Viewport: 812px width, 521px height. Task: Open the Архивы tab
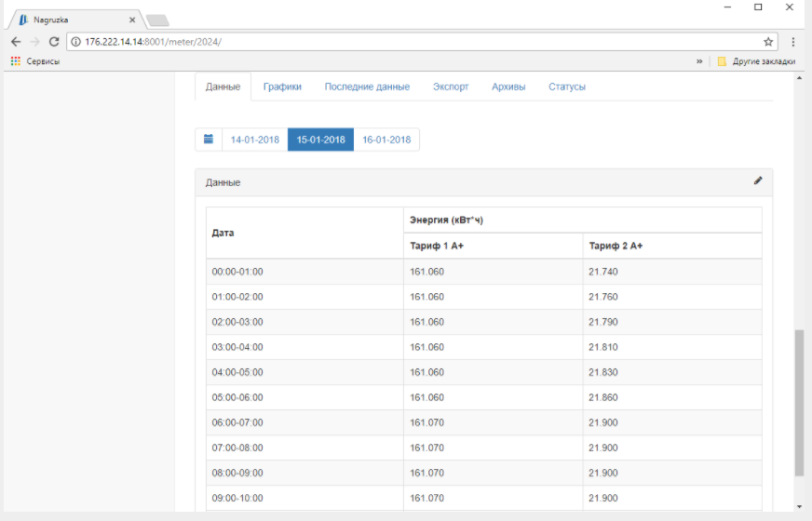pyautogui.click(x=508, y=87)
